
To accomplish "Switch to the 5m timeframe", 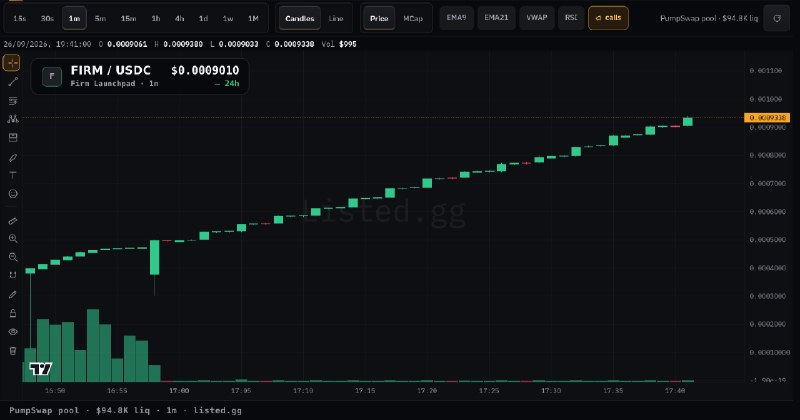I will 100,18.
